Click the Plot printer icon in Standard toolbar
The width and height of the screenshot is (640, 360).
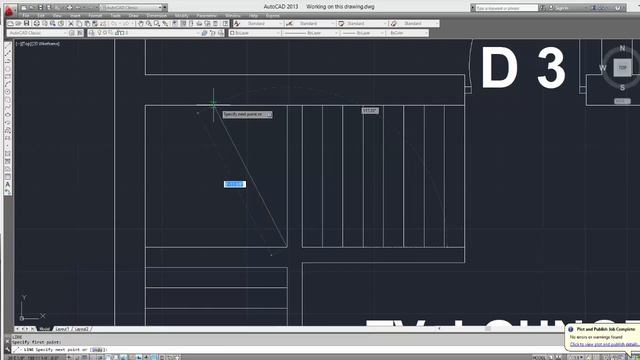[36, 24]
